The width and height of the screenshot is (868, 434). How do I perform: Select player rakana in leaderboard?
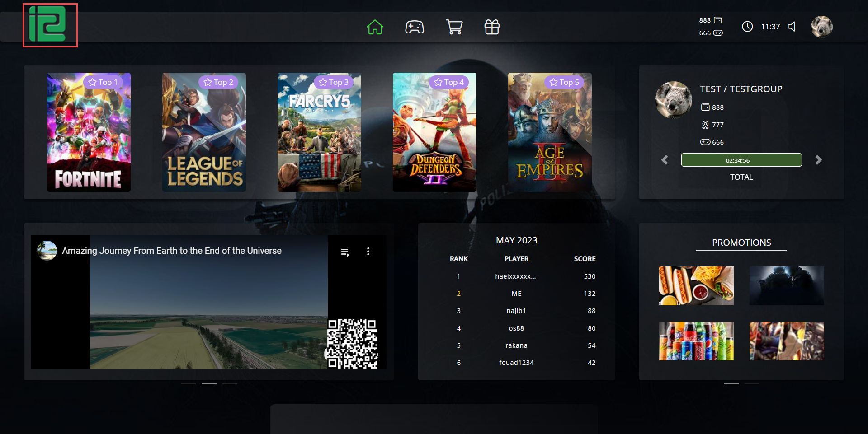click(x=516, y=345)
